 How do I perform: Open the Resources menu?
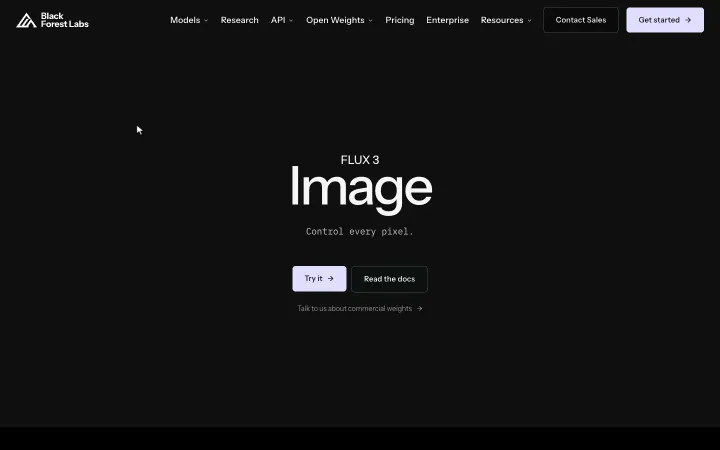[502, 20]
